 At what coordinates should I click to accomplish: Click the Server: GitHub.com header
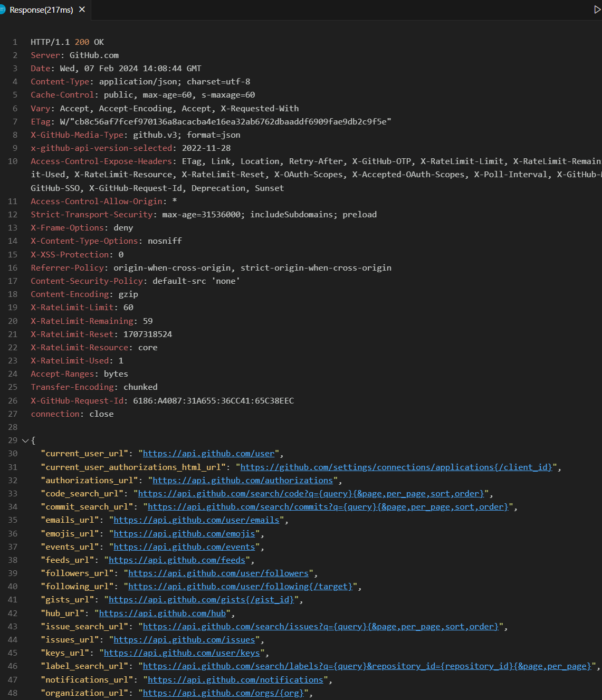[x=75, y=55]
